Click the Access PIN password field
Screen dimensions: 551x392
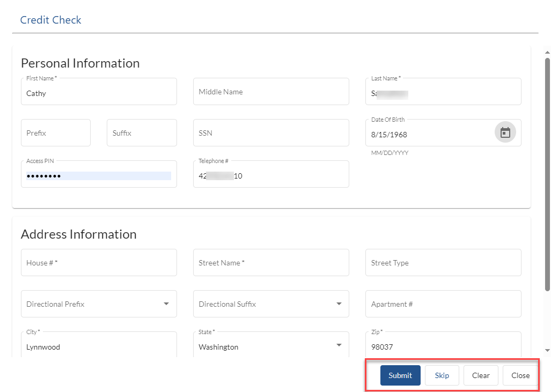pos(99,176)
